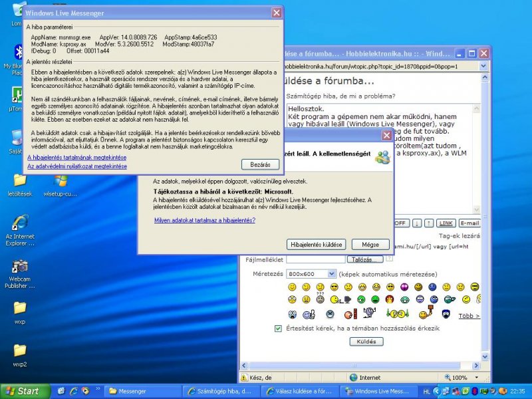The width and height of the screenshot is (532, 399).
Task: Select the wxp folder on desktop
Action: click(x=20, y=313)
